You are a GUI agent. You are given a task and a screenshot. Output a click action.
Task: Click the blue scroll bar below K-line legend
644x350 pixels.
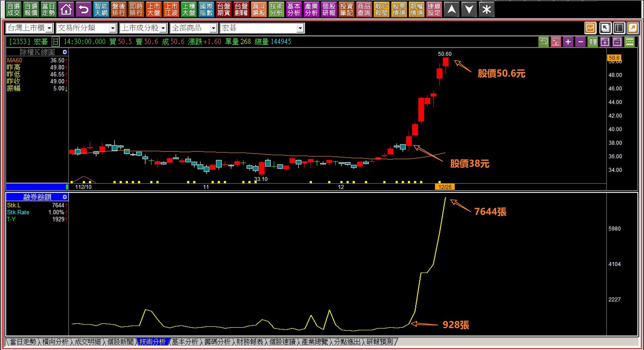(37, 187)
